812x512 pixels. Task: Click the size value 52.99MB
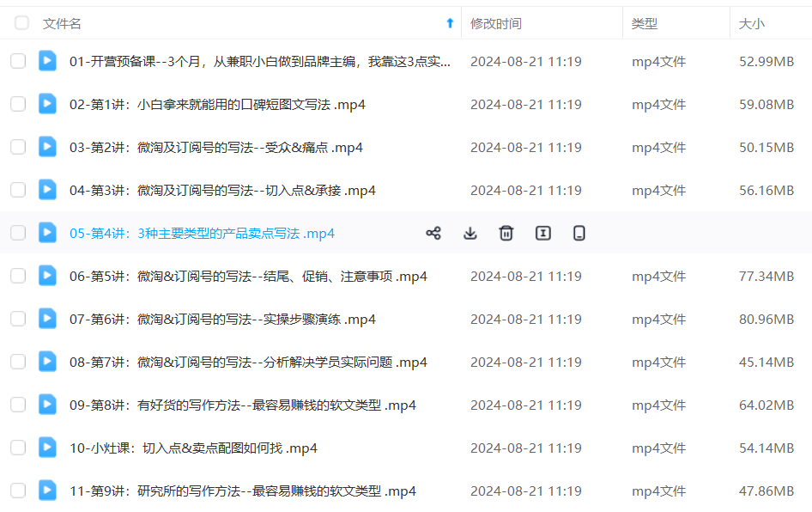[x=767, y=62]
